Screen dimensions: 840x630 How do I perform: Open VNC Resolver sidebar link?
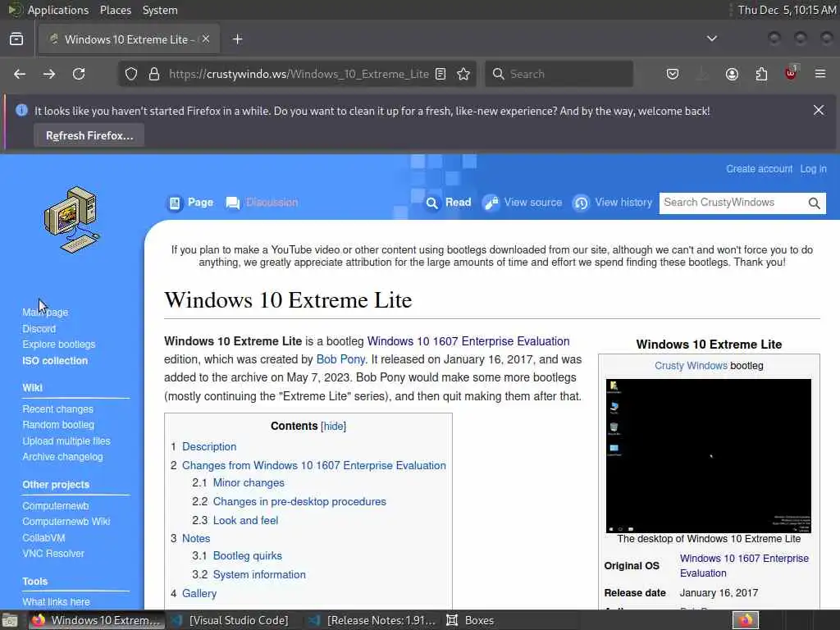click(53, 554)
